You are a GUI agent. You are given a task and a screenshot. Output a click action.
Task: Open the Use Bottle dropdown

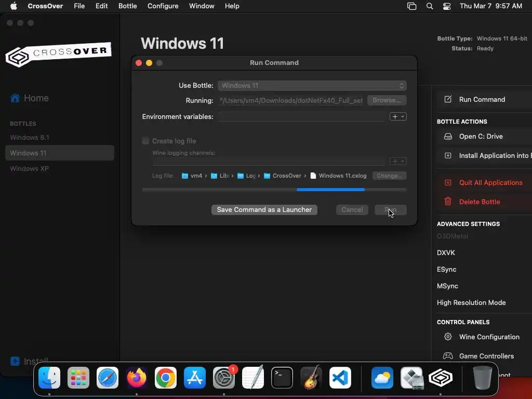[312, 86]
